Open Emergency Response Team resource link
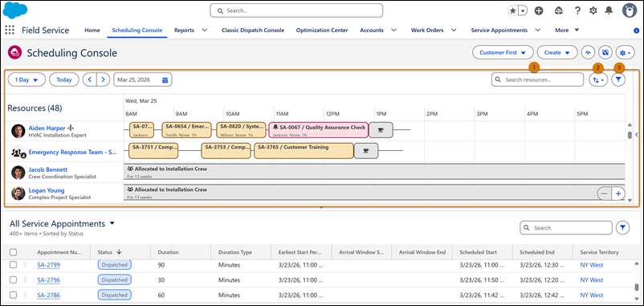 (x=73, y=152)
